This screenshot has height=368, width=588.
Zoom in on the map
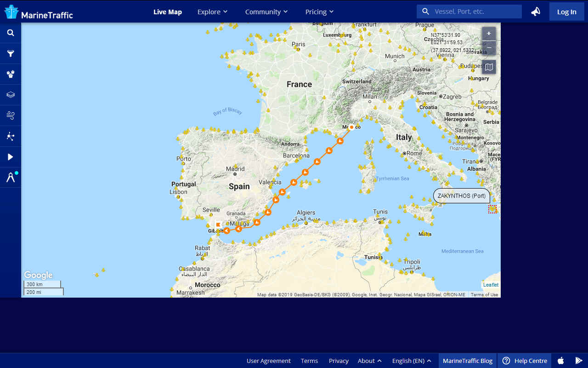pyautogui.click(x=489, y=34)
